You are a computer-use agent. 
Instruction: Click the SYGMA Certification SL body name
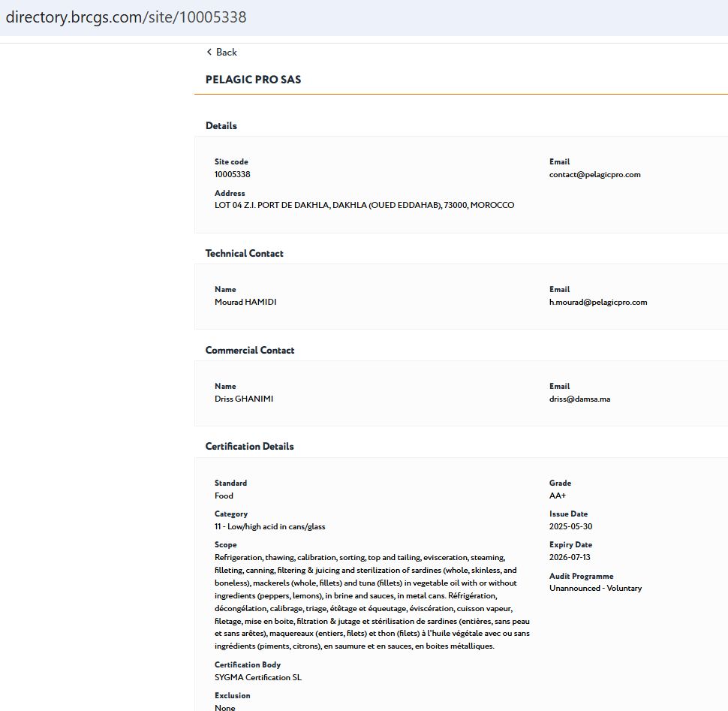[x=257, y=677]
